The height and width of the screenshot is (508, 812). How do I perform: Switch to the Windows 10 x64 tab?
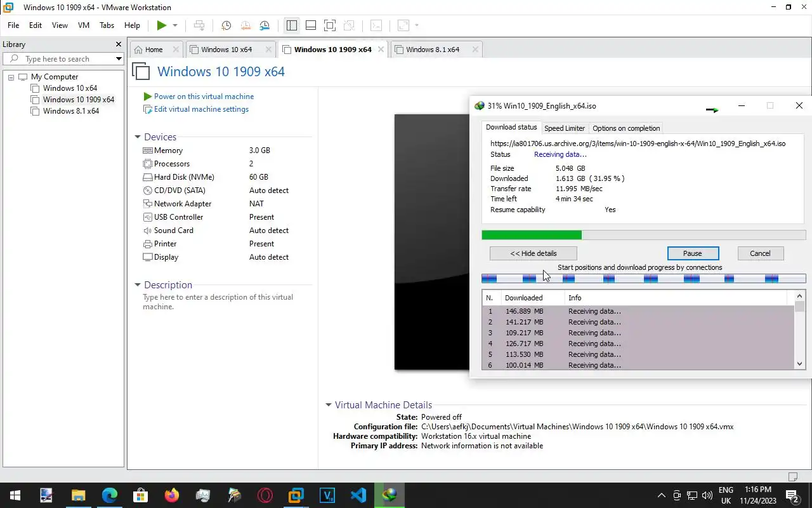tap(226, 50)
